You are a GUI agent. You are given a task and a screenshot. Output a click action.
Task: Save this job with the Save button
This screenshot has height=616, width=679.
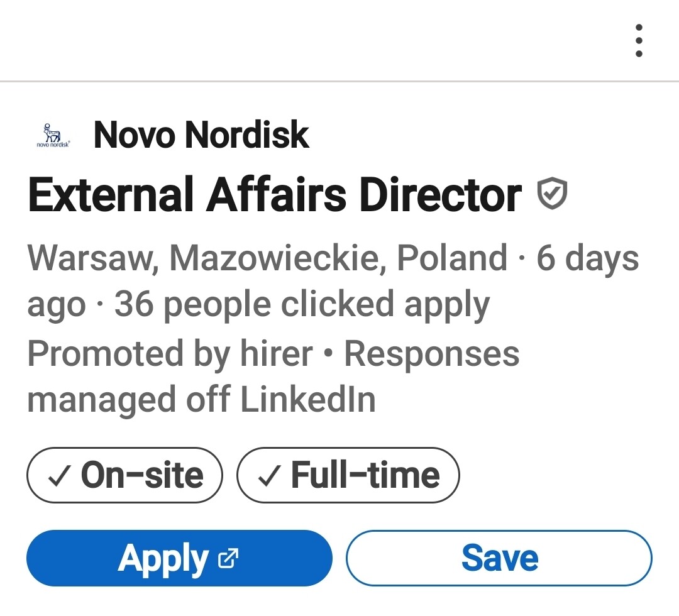pyautogui.click(x=499, y=558)
